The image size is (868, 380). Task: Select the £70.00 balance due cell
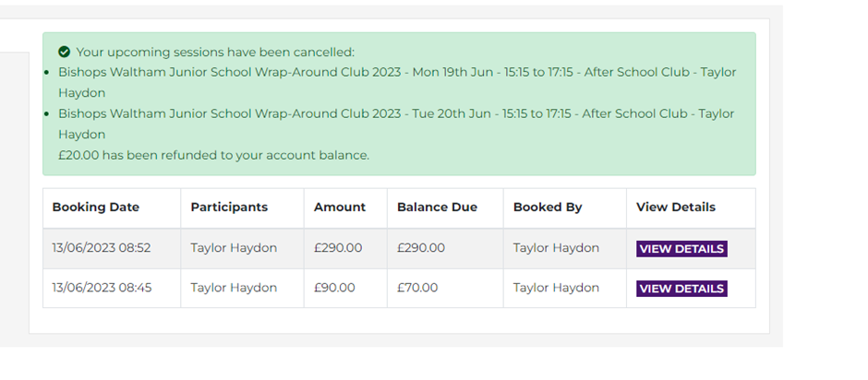(417, 288)
